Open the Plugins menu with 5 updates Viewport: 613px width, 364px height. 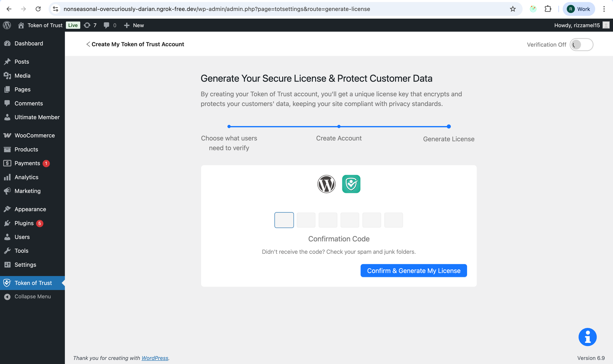(x=24, y=223)
